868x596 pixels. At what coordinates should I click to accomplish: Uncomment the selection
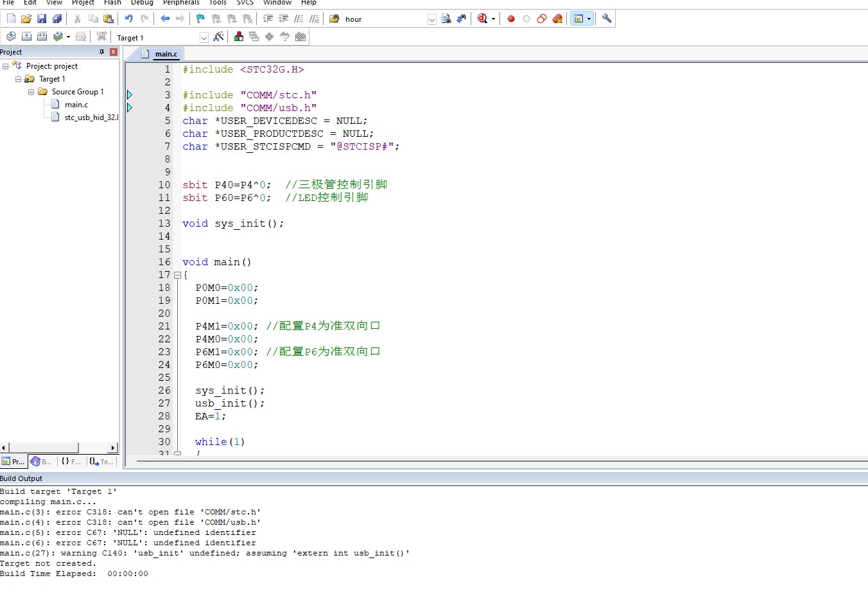point(314,19)
